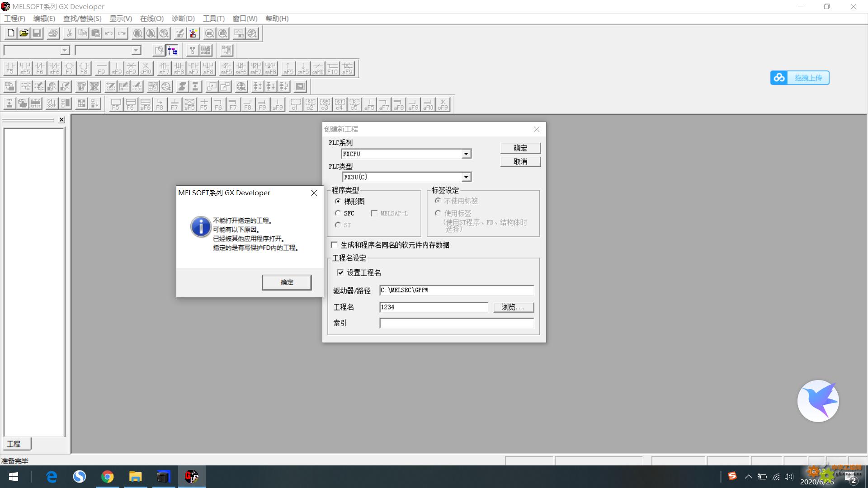This screenshot has width=868, height=488.
Task: Draw a horizontal line with F9 icon
Action: pos(101,68)
